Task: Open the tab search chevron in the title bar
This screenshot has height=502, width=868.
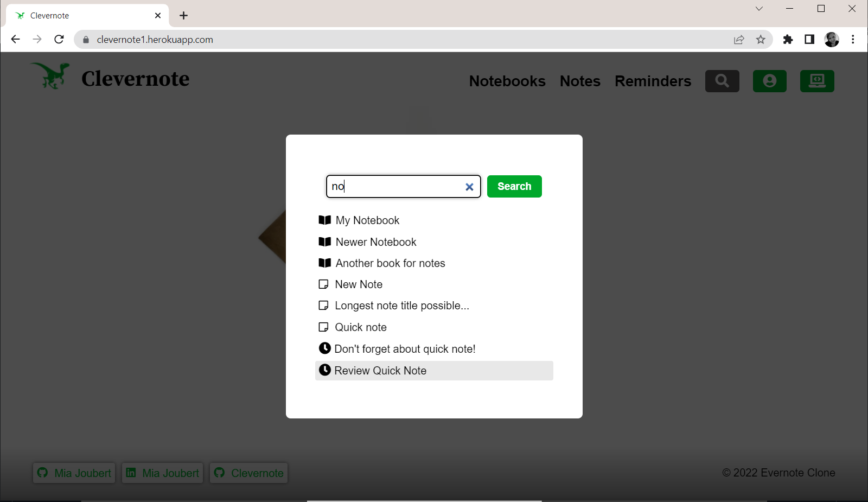Action: (x=759, y=9)
